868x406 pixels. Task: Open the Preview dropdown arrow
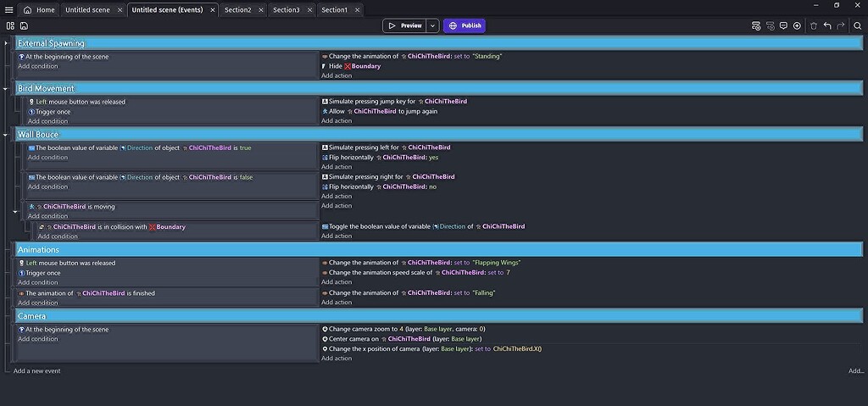point(432,25)
